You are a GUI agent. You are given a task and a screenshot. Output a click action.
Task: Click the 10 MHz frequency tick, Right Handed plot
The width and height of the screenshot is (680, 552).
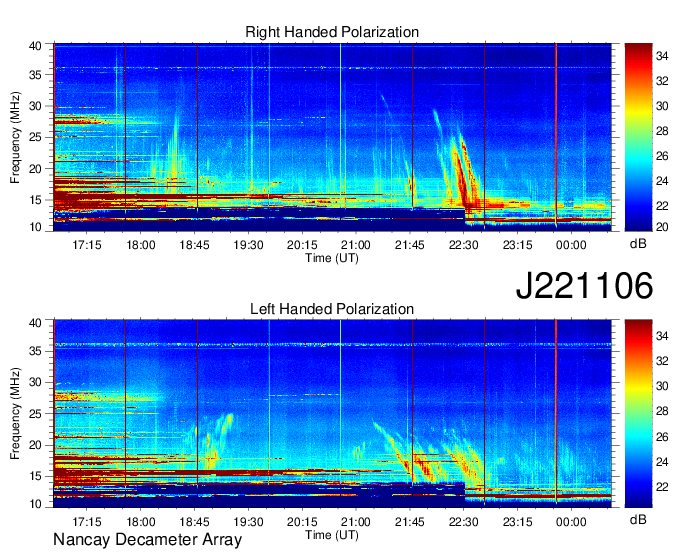pyautogui.click(x=35, y=227)
